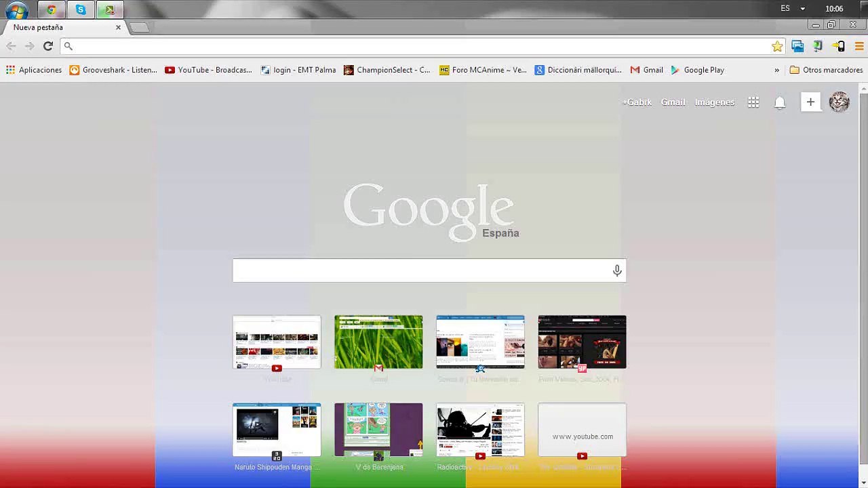Open the Chrome icon in the taskbar
This screenshot has height=488, width=868.
point(51,9)
